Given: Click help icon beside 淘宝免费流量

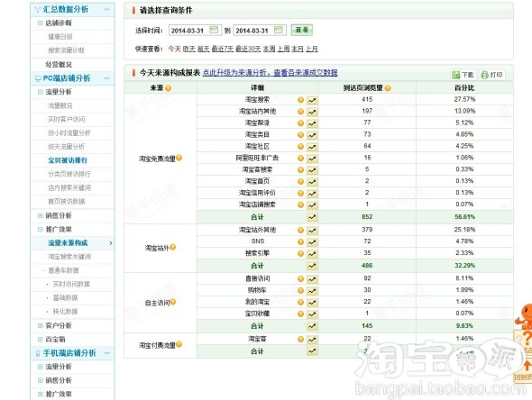Looking at the screenshot, I should point(179,158).
